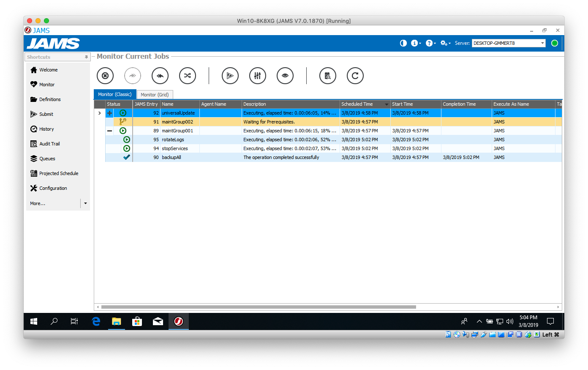
Task: Expand the universalUpdate job row
Action: click(x=110, y=113)
